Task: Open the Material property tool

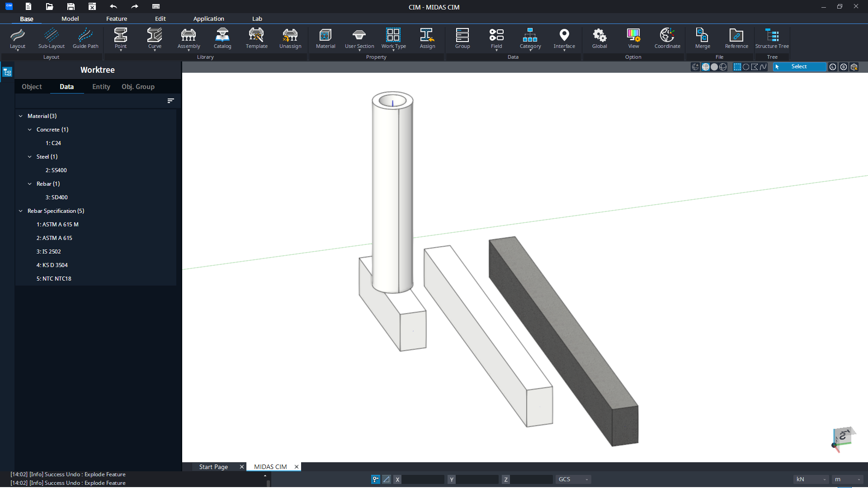Action: pyautogui.click(x=325, y=38)
